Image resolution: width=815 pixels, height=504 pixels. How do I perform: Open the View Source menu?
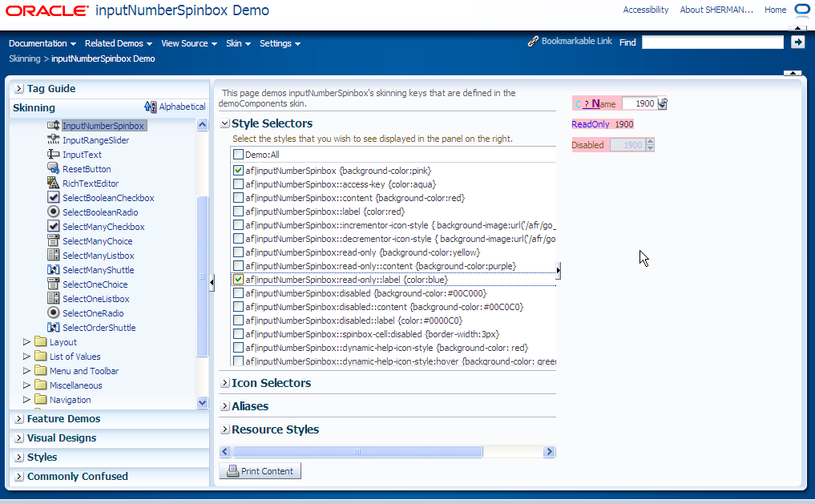tap(188, 43)
